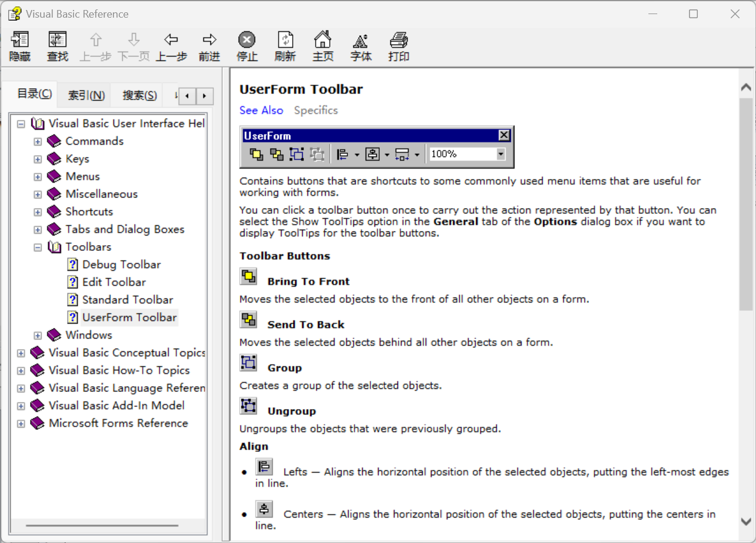Viewport: 756px width, 543px height.
Task: Open the Edit Toolbar topic
Action: pyautogui.click(x=114, y=283)
